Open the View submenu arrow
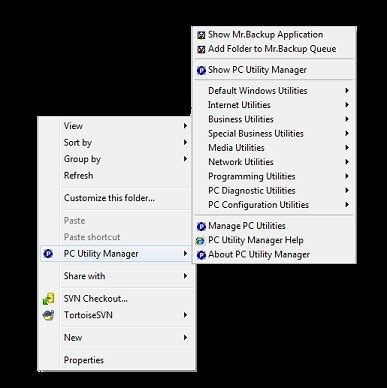387x388 pixels. click(185, 126)
